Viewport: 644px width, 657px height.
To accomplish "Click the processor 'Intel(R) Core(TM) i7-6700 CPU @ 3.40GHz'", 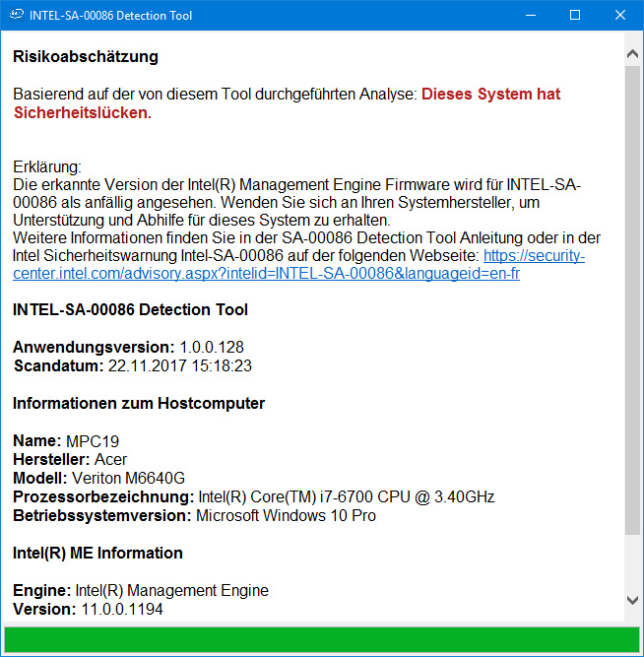I will (x=347, y=497).
